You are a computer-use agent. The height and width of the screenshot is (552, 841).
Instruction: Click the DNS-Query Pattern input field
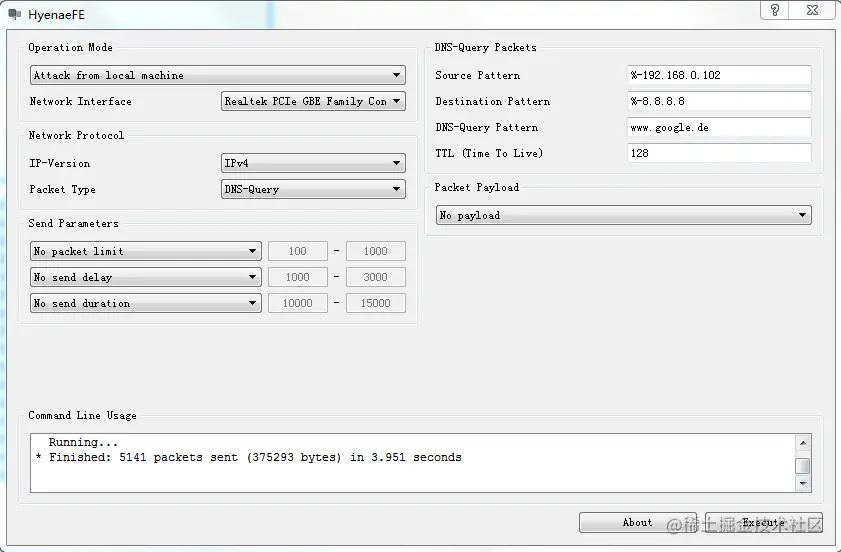pos(719,127)
